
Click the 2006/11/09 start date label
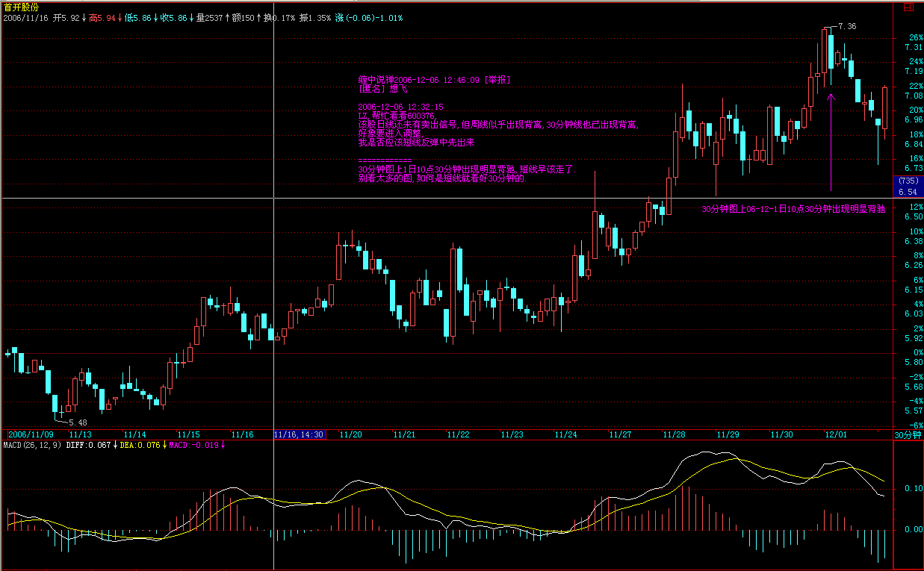[x=31, y=434]
